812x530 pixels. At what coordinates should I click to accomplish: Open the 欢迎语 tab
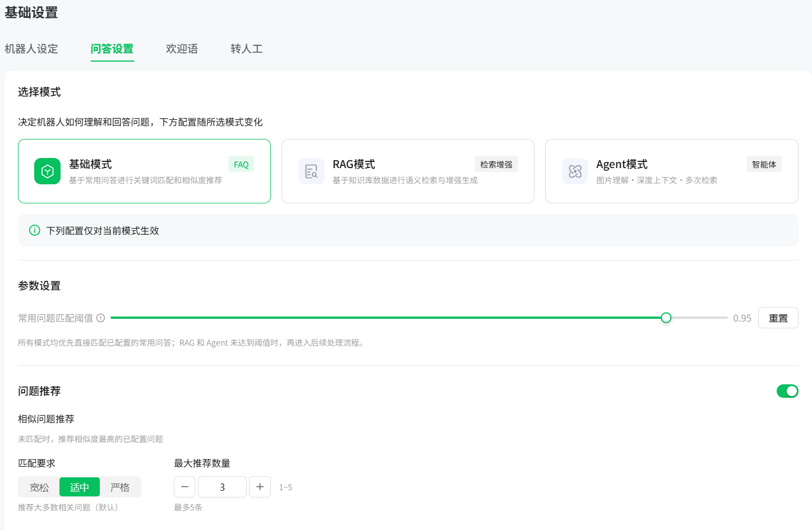click(182, 49)
